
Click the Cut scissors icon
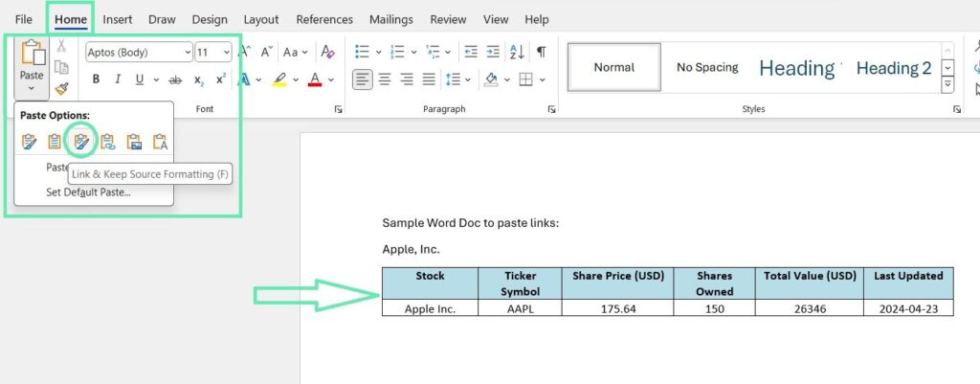coord(61,45)
